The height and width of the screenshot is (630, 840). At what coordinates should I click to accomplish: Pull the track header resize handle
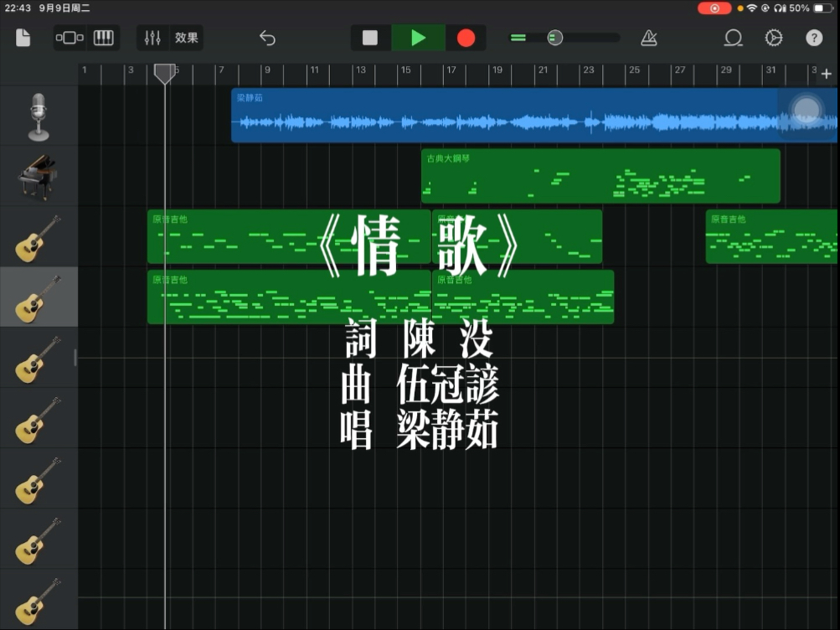click(x=75, y=358)
